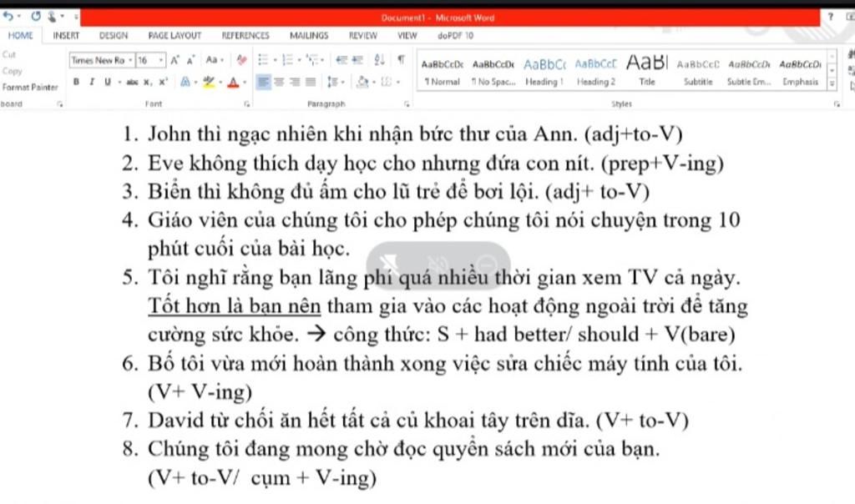The image size is (855, 504).
Task: Click the Clear All Formatting eraser icon
Action: click(241, 60)
